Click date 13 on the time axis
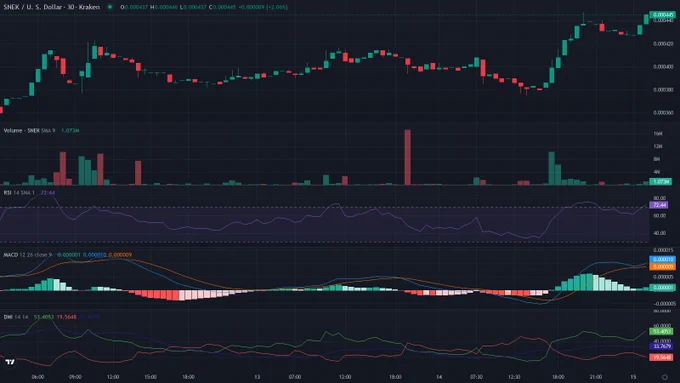The width and height of the screenshot is (680, 383). (x=257, y=377)
